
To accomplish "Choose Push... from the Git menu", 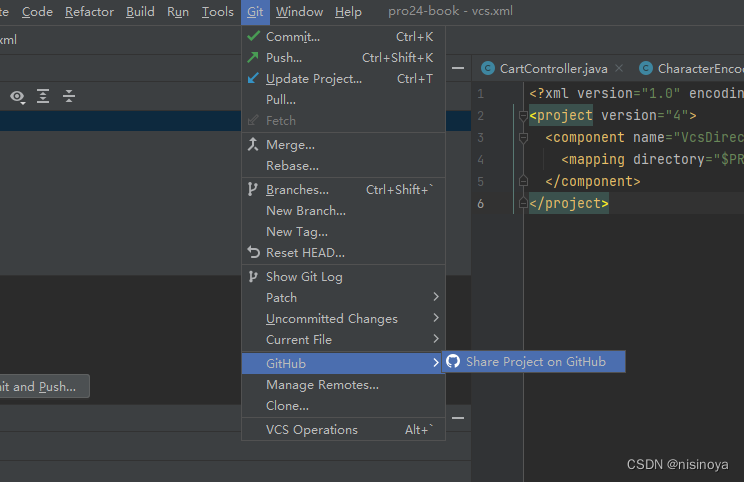I will pyautogui.click(x=344, y=57).
